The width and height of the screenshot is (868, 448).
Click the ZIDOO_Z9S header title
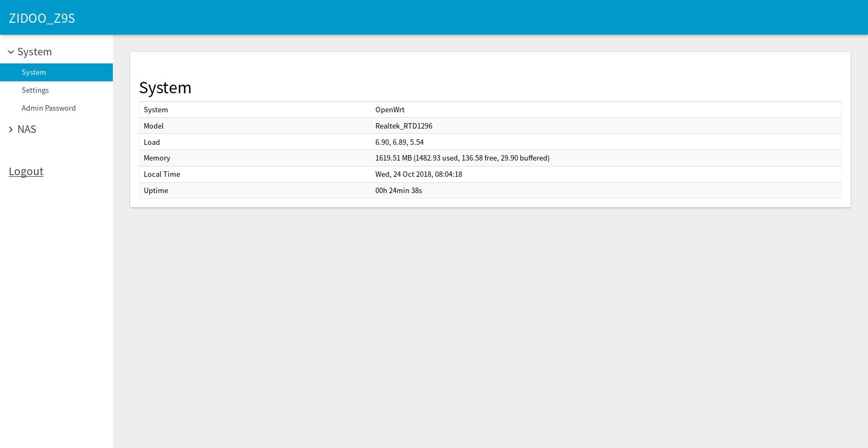click(42, 18)
